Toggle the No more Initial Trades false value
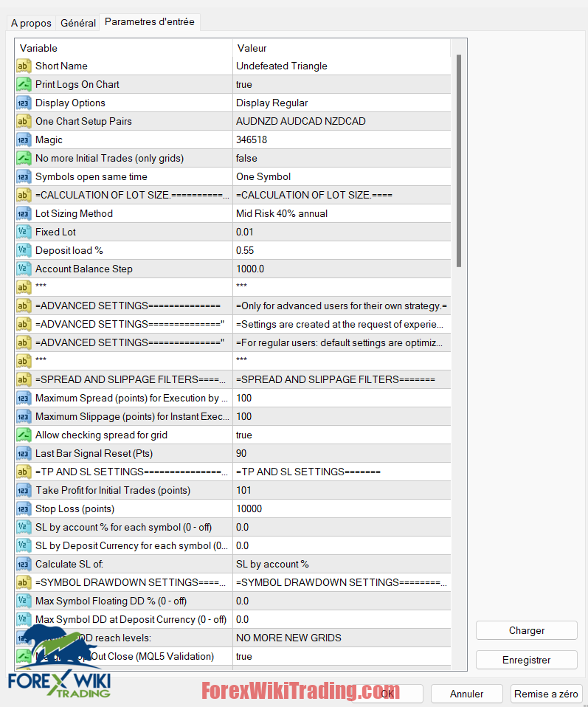 click(342, 158)
